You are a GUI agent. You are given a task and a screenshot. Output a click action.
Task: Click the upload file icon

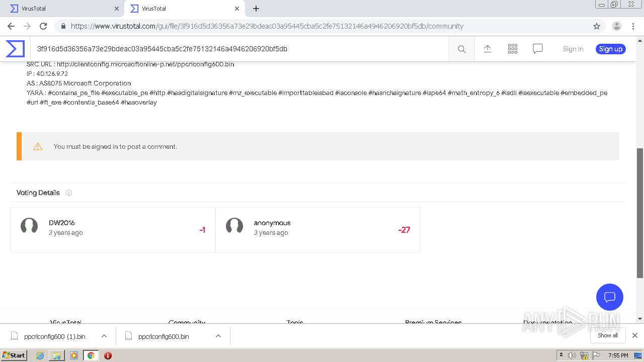click(x=487, y=49)
